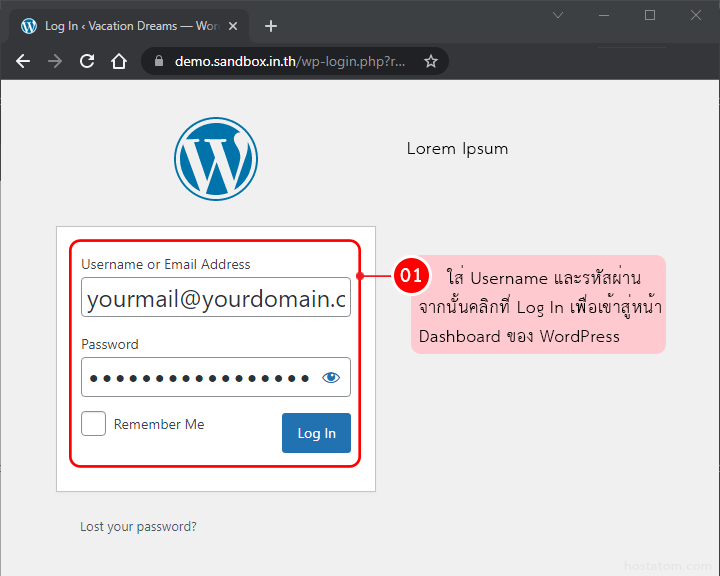Select the demo.sandbox.in.th address bar
This screenshot has width=720, height=576.
(290, 61)
